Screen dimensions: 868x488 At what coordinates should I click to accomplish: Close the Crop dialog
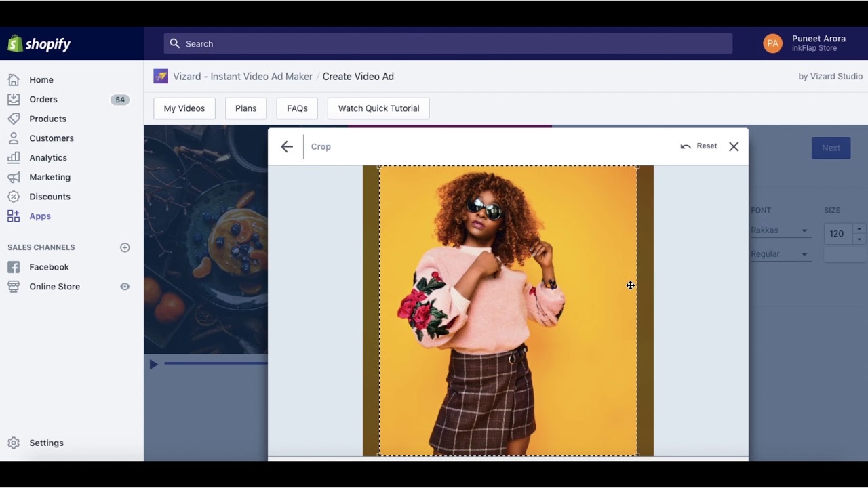point(734,146)
